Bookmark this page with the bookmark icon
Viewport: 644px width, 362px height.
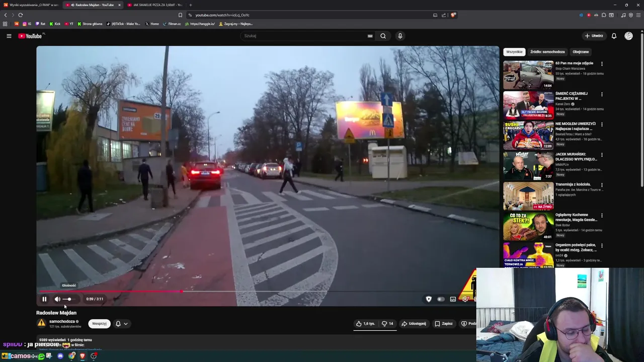point(180,15)
